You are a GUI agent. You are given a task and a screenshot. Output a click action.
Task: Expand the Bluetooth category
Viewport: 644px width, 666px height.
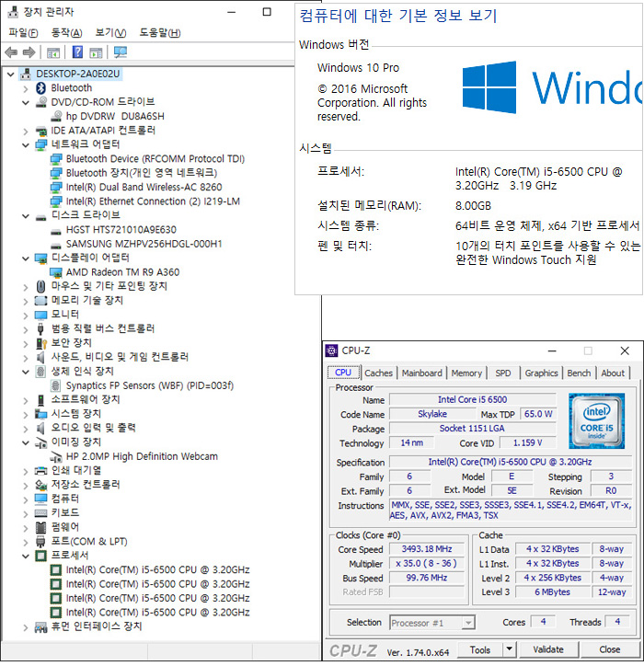point(26,88)
